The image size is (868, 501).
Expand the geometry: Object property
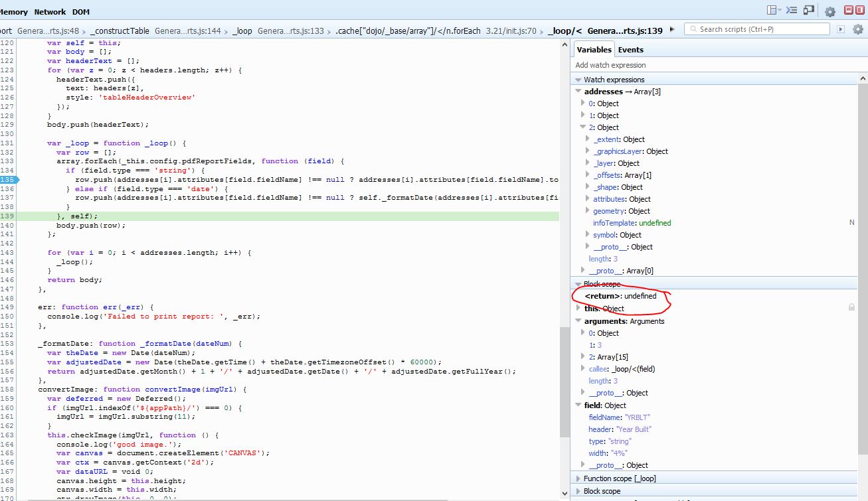pos(588,211)
